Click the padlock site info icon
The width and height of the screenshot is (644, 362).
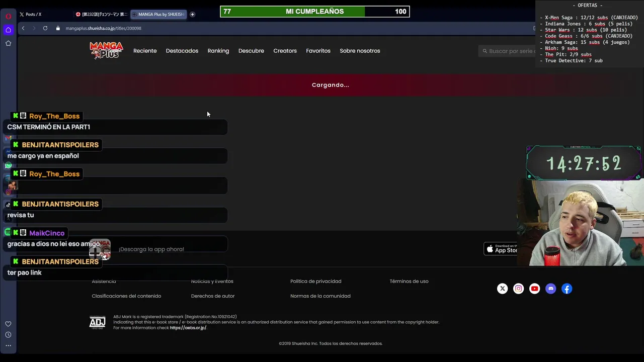point(58,28)
